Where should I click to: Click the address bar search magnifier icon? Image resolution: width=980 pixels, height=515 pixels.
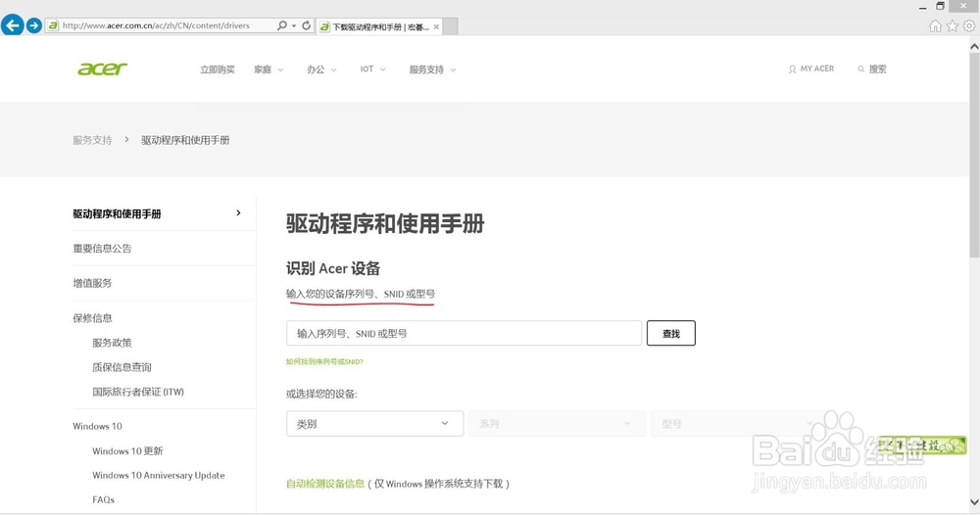282,25
